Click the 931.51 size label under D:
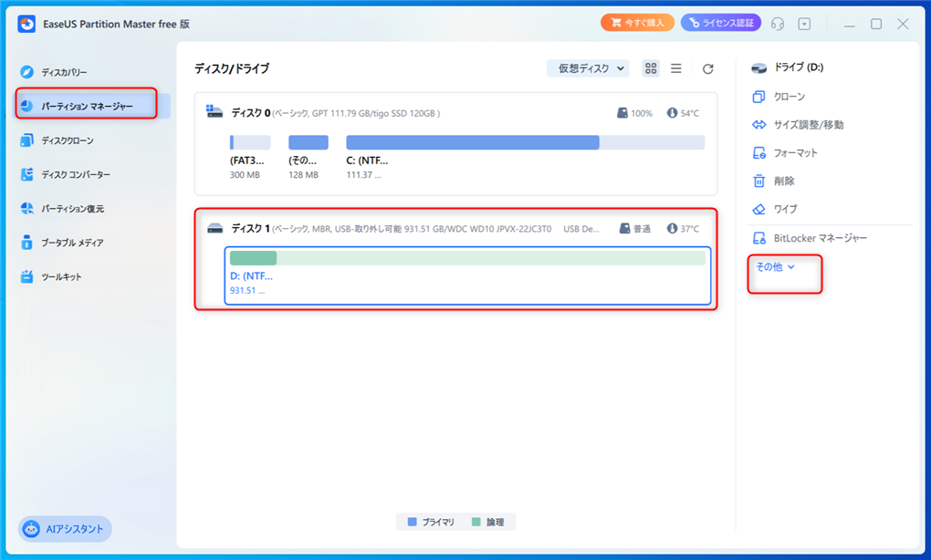931x560 pixels. pyautogui.click(x=247, y=291)
